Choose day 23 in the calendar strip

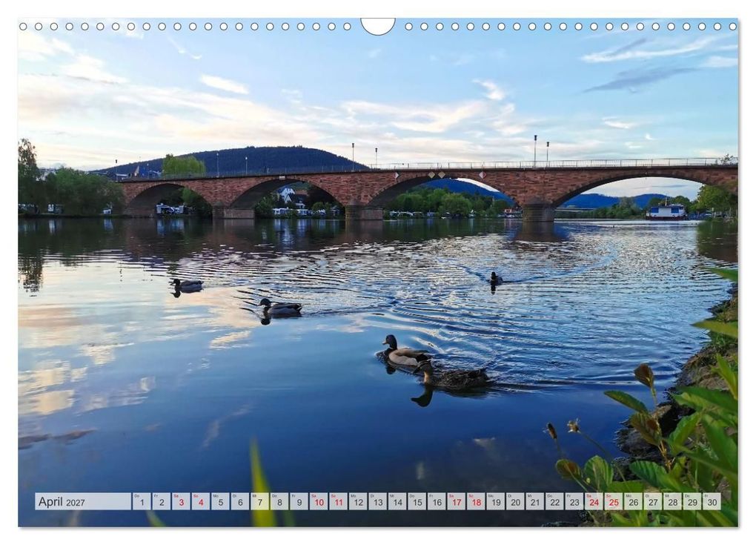click(x=574, y=501)
